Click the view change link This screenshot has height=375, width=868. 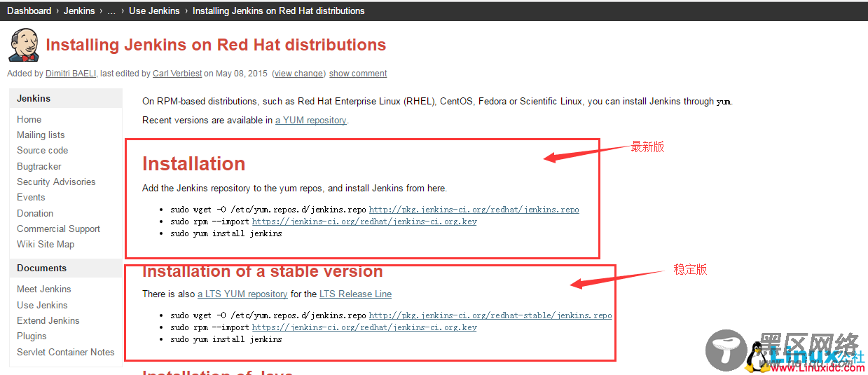[x=298, y=74]
